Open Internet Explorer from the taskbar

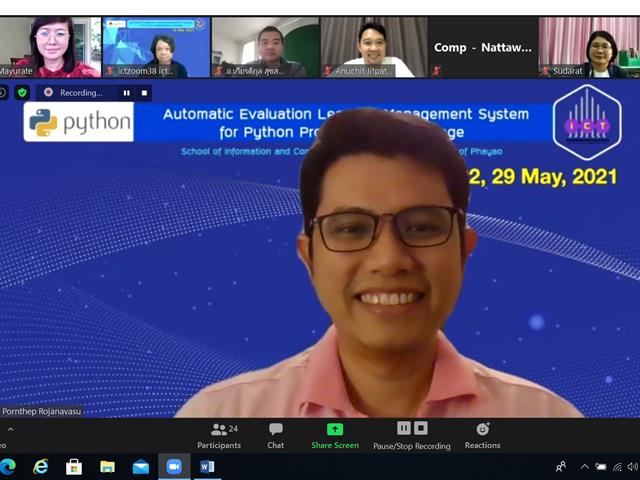point(40,467)
